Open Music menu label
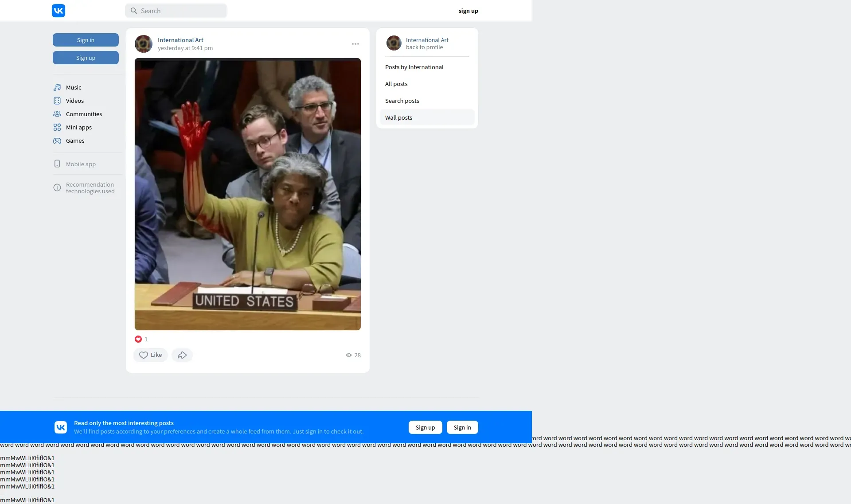This screenshot has width=851, height=504. click(x=74, y=87)
